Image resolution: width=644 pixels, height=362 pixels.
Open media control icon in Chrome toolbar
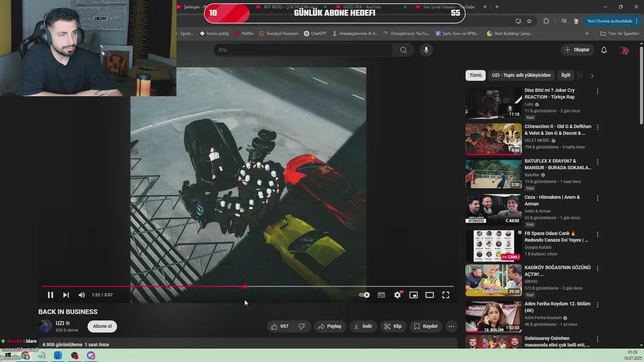coord(563,21)
